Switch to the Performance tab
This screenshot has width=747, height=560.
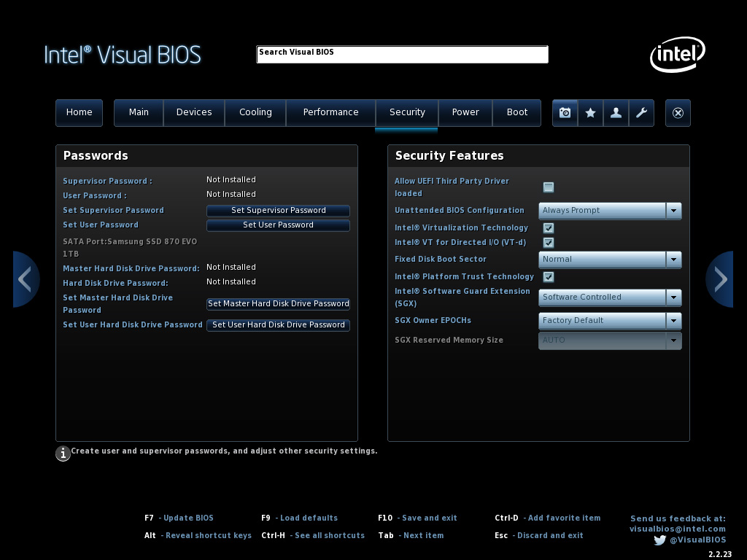(x=330, y=112)
